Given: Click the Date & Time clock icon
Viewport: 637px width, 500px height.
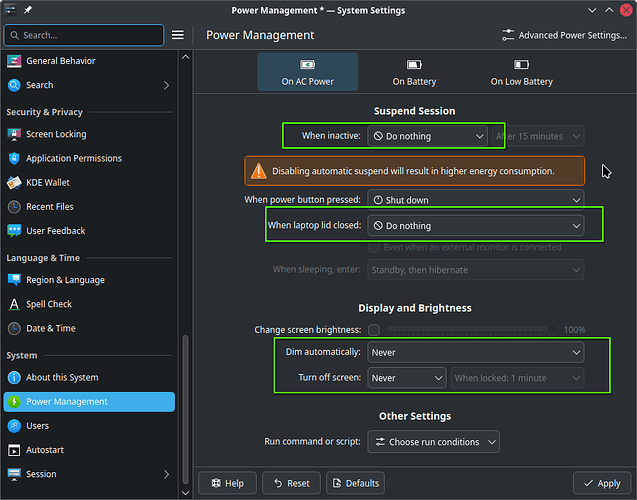Looking at the screenshot, I should 14,329.
